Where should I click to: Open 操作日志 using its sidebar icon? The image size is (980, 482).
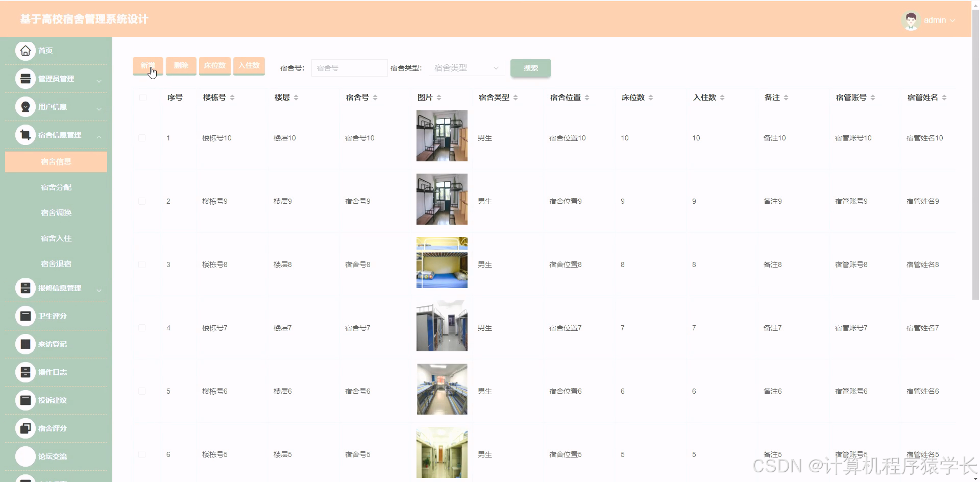25,372
